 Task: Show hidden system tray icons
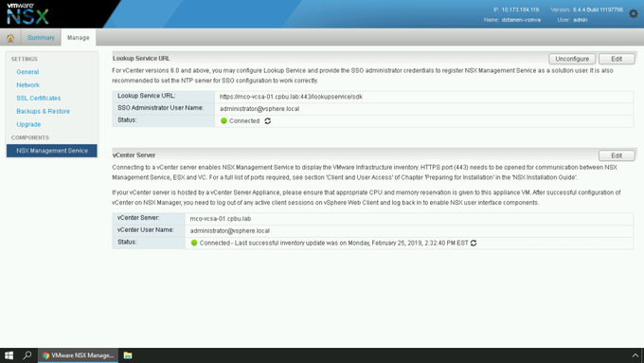(635, 355)
